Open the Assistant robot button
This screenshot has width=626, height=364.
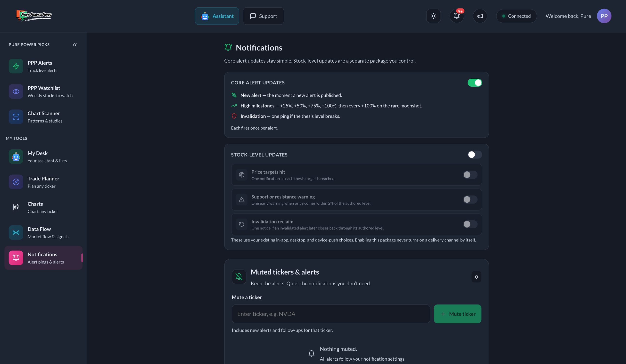pyautogui.click(x=217, y=16)
